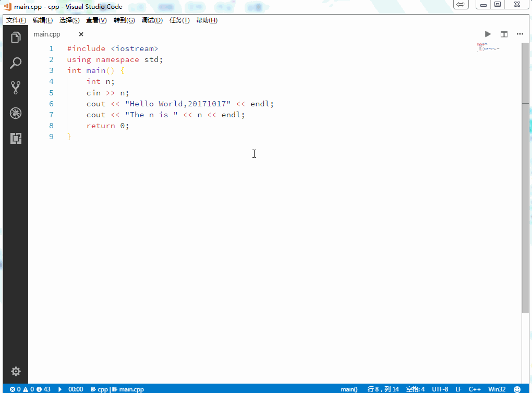Open the Extensions view
The height and width of the screenshot is (393, 532).
16,138
